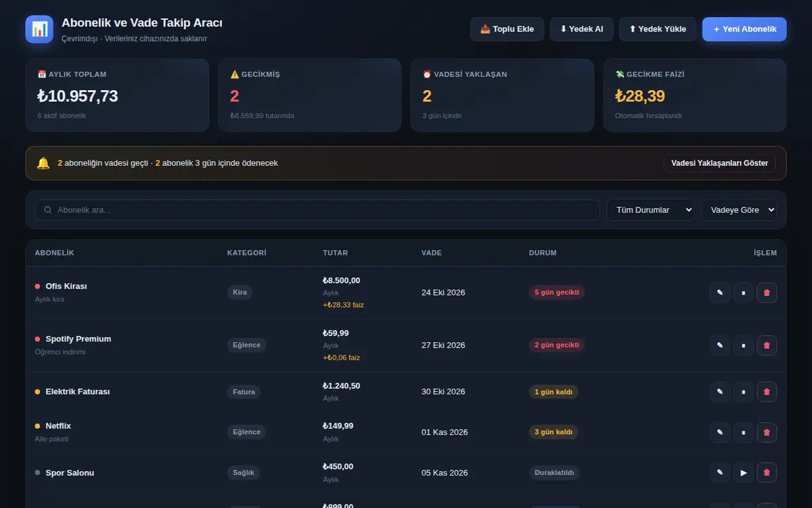Pause the Spotify Premium subscription
Screen dimensions: 812x508
744,345
